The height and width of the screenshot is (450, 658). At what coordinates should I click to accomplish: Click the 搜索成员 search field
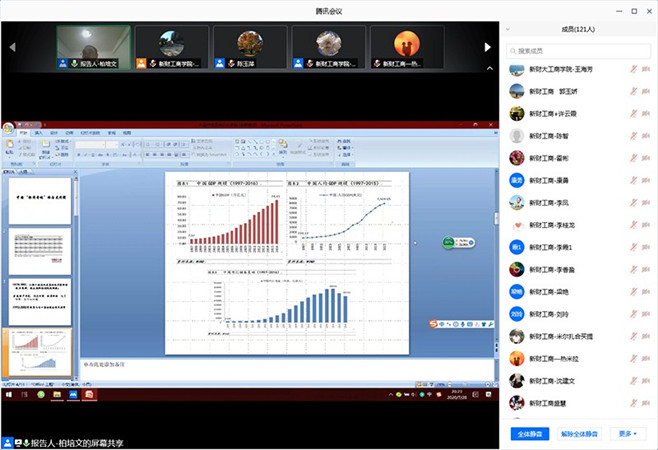(x=578, y=51)
